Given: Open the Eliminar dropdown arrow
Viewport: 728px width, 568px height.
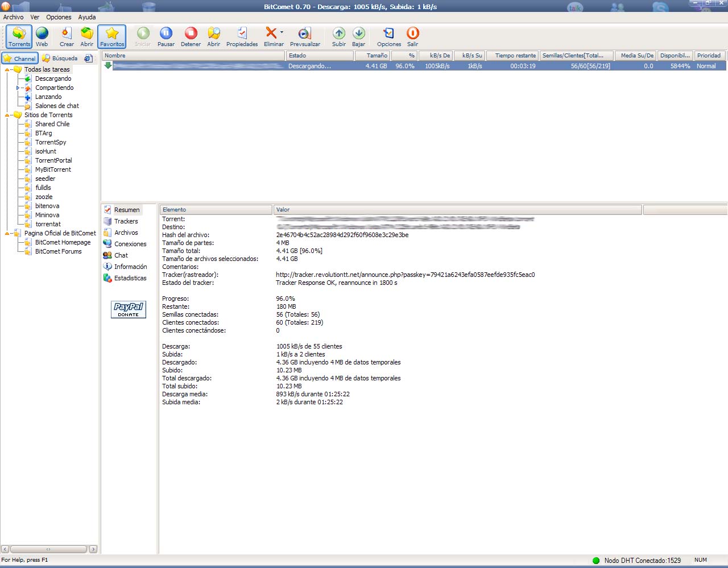Looking at the screenshot, I should (x=282, y=32).
